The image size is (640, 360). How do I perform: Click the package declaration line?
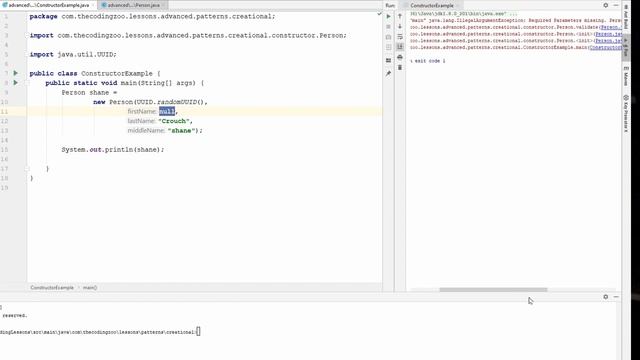point(152,16)
